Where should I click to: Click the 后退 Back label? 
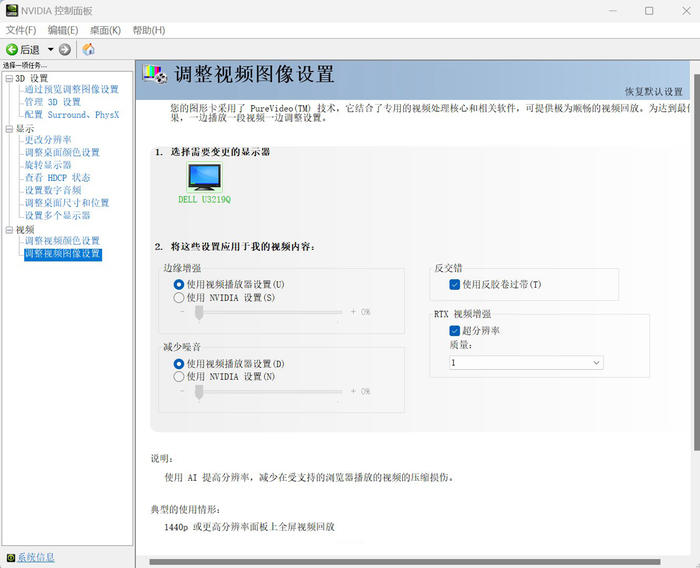pyautogui.click(x=30, y=50)
